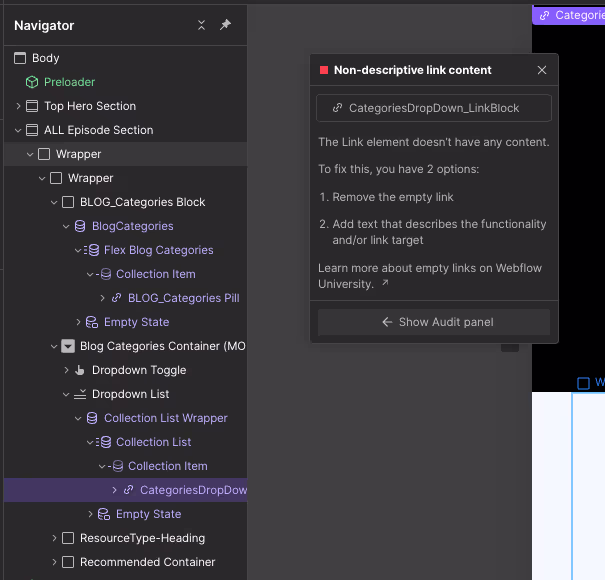Screen dimensions: 605x580
Task: Select the Empty State row under BlogCategories
Action: pos(125,322)
